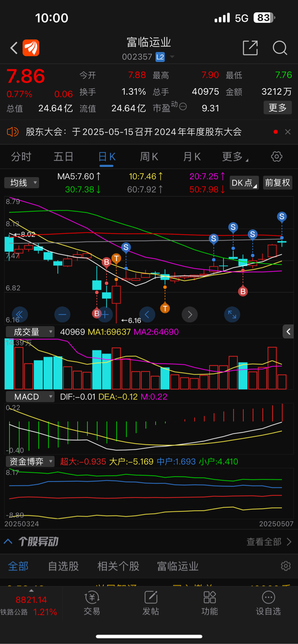Move chart right with arrow button
This screenshot has width=298, height=644.
190,314
